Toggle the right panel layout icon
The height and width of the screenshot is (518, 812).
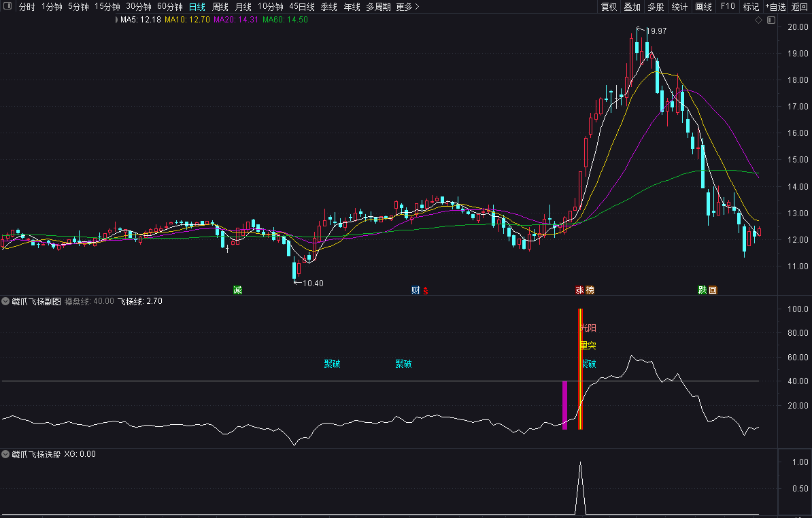point(771,20)
